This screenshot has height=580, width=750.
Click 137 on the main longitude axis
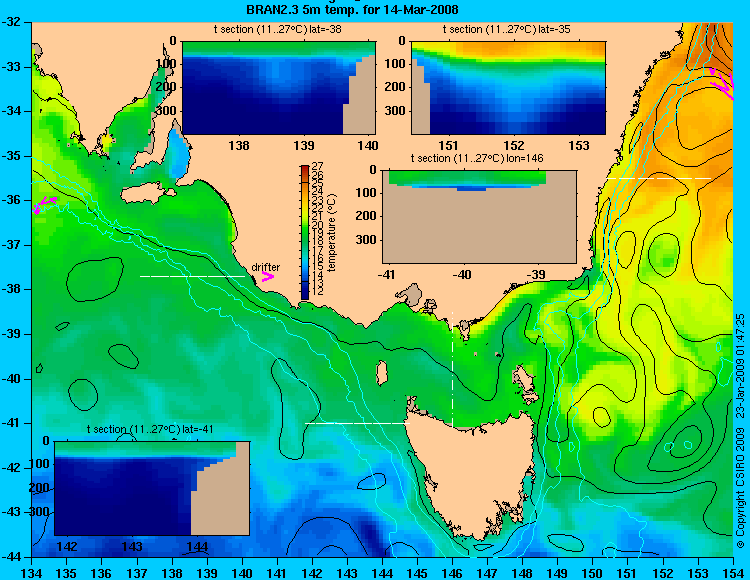[137, 573]
